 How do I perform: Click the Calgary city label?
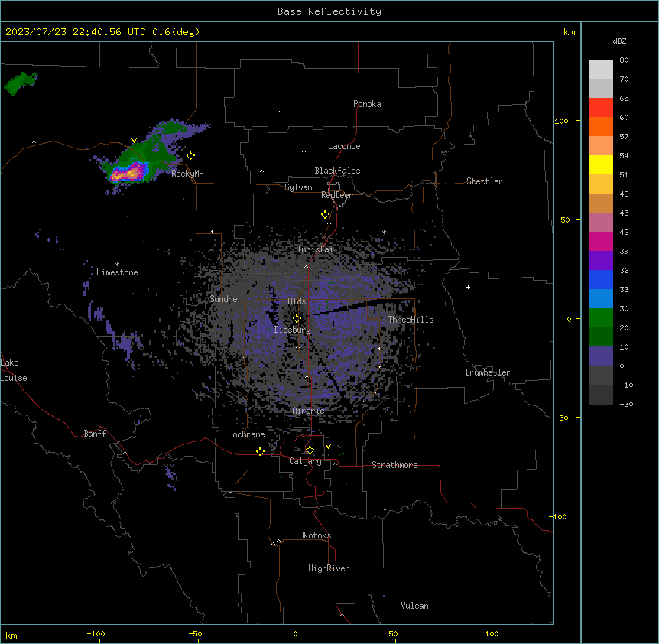305,461
